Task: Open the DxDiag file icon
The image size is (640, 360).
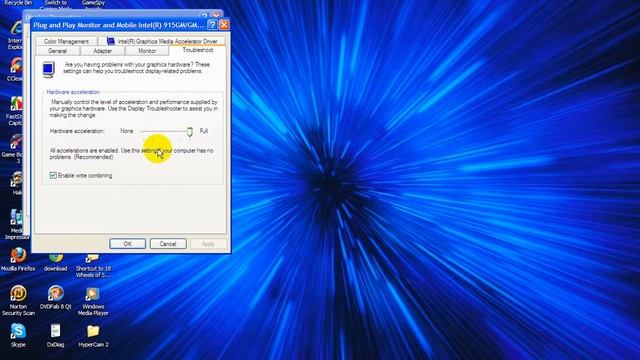Action: coord(56,336)
